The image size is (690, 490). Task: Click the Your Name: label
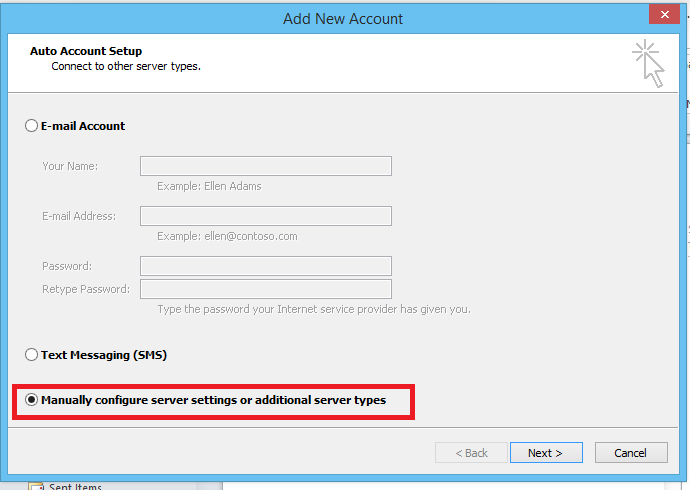coord(70,166)
